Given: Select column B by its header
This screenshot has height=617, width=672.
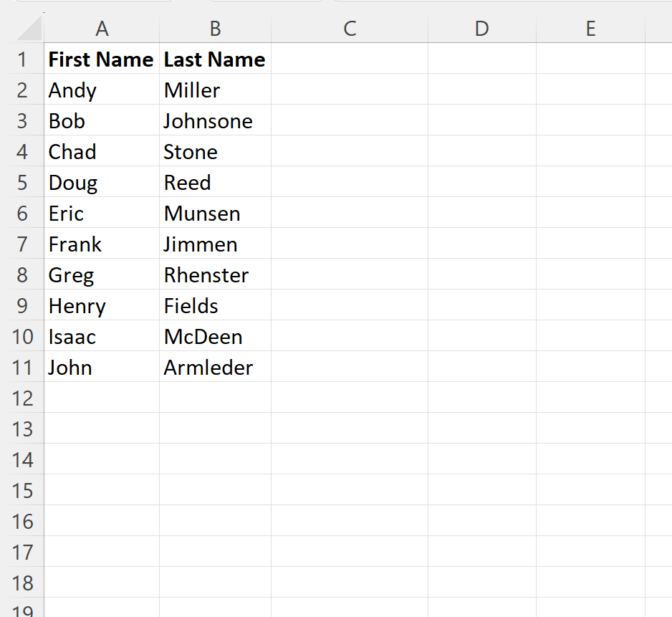Looking at the screenshot, I should pos(215,29).
